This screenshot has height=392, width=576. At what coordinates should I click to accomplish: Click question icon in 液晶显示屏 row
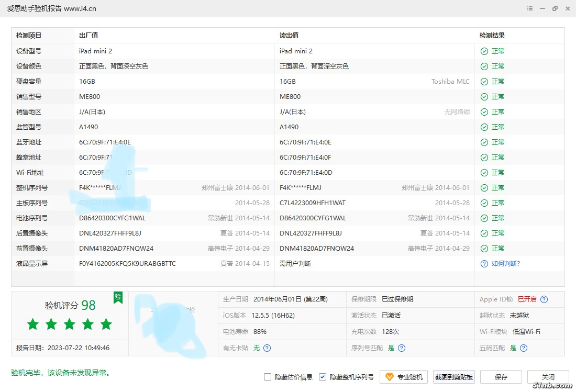[x=484, y=264]
